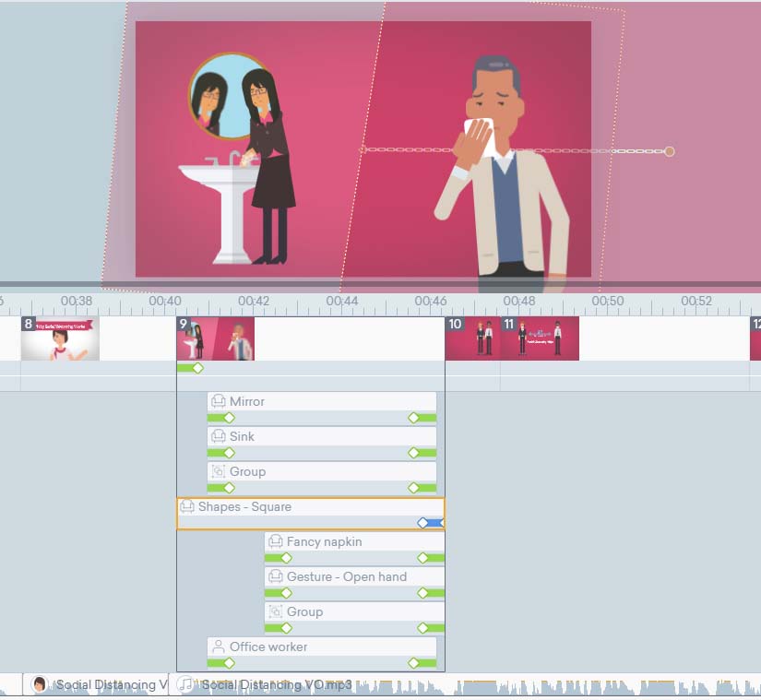The image size is (761, 700).
Task: Select the Gesture - Open hand track
Action: click(x=354, y=576)
